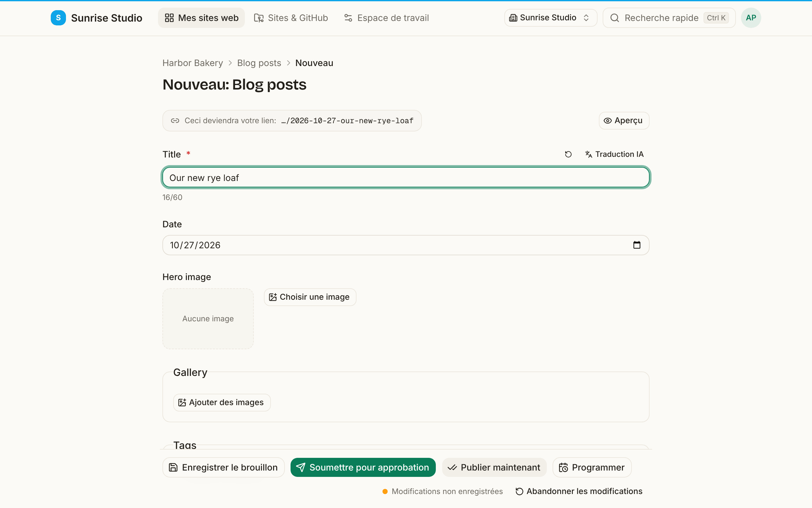812x508 pixels.
Task: Click the Modifications non enregistrées status
Action: 443,491
